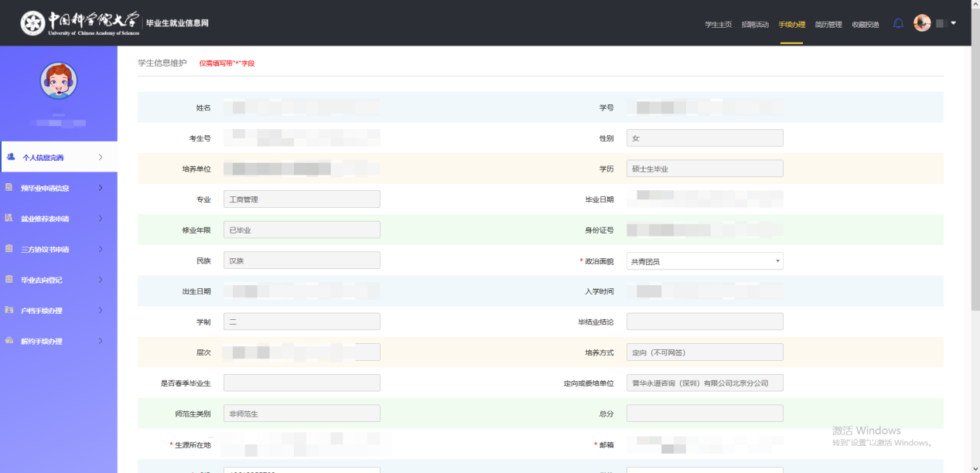Screen dimensions: 980x473
Task: Switch to 简历管理 navigation tab
Action: pos(828,25)
